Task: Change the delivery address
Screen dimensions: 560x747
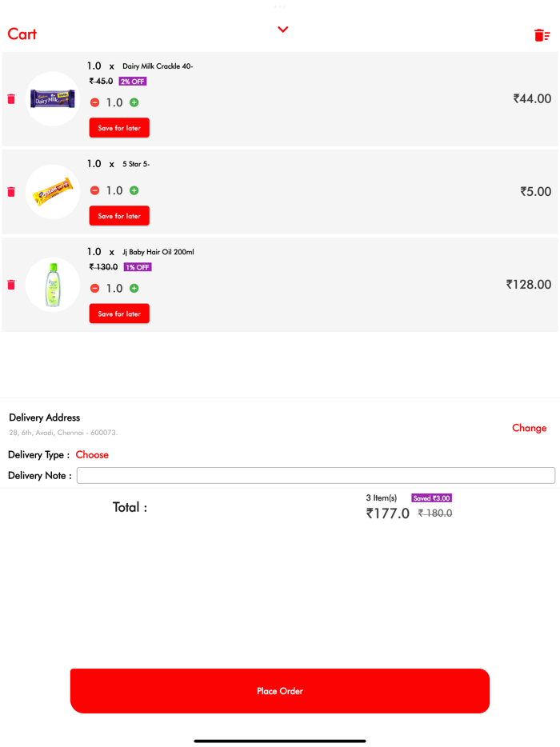Action: [x=529, y=428]
